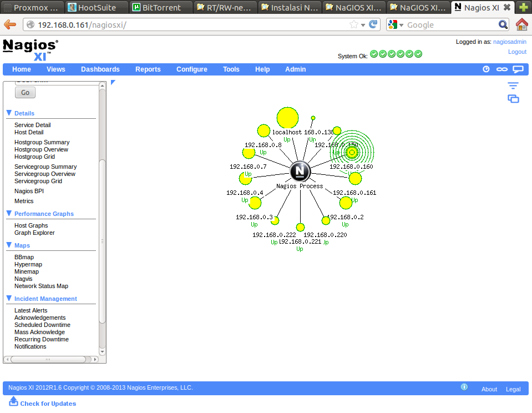Click the schedule page clock icon
532x413 pixels.
(x=486, y=69)
